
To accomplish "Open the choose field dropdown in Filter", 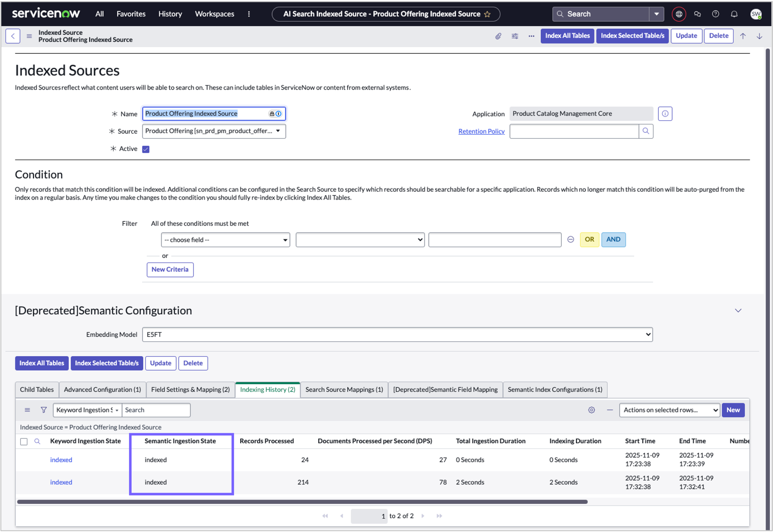I will 225,240.
